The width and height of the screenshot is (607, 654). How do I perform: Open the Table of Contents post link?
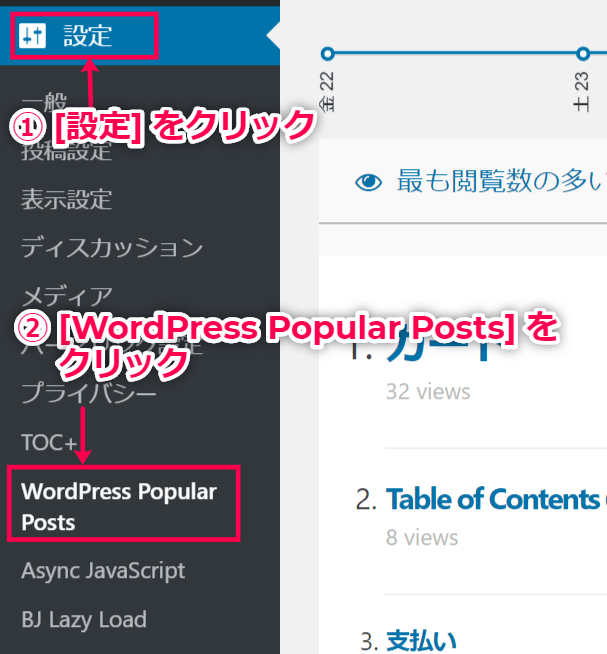[x=496, y=499]
